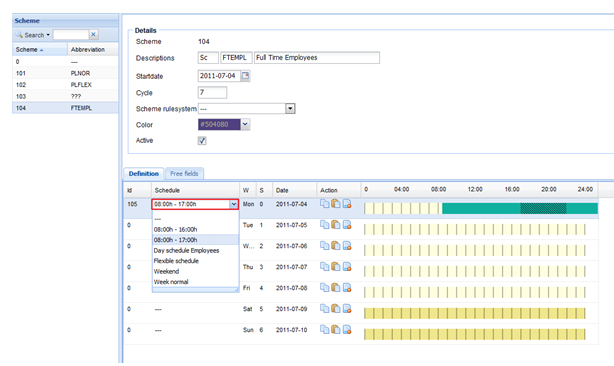Clear the scheme search box

tap(93, 34)
